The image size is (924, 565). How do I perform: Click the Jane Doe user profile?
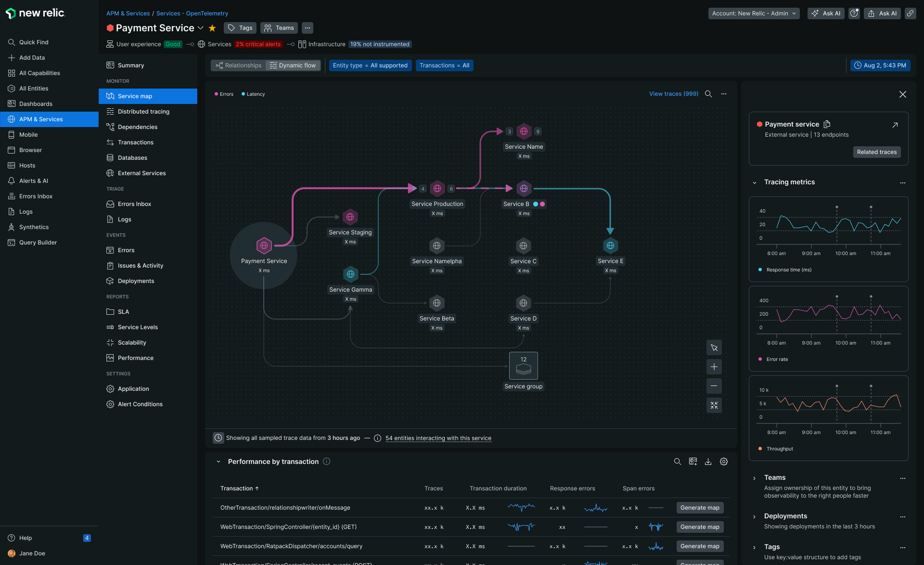pyautogui.click(x=49, y=553)
